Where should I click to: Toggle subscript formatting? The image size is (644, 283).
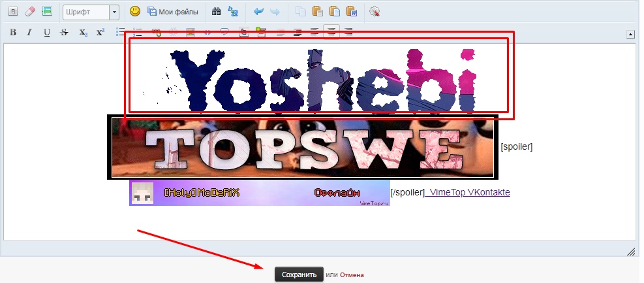coord(84,32)
